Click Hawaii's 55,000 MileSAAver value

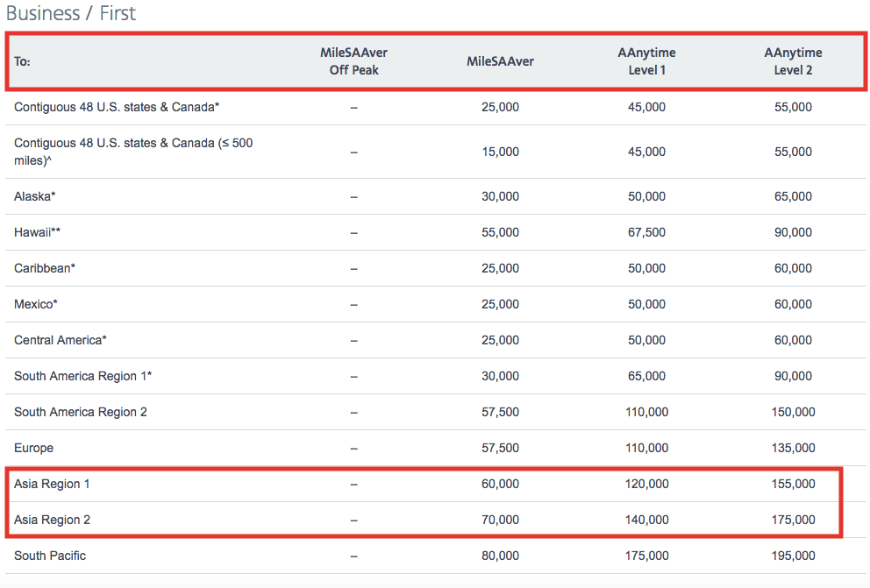(x=501, y=233)
